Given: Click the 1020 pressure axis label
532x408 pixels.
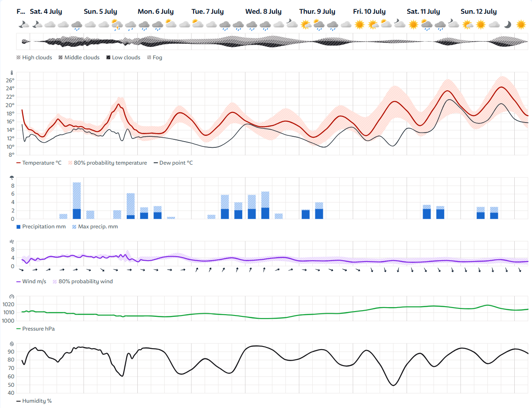Looking at the screenshot, I should [8, 304].
